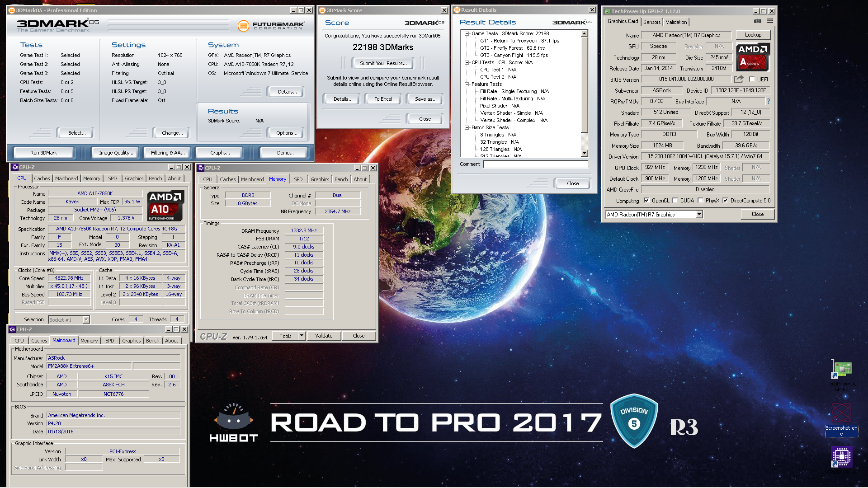Collapse the Feature Tests tree node
The width and height of the screenshot is (868, 488).
tap(467, 84)
